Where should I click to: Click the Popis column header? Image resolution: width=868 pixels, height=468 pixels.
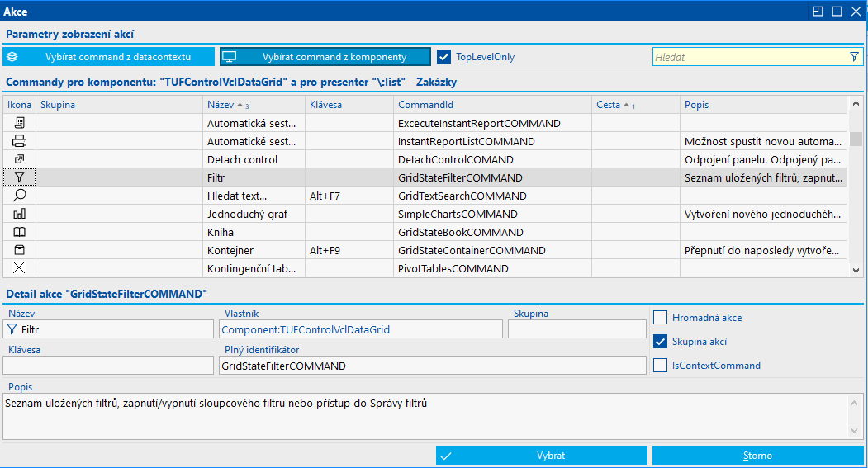[763, 105]
